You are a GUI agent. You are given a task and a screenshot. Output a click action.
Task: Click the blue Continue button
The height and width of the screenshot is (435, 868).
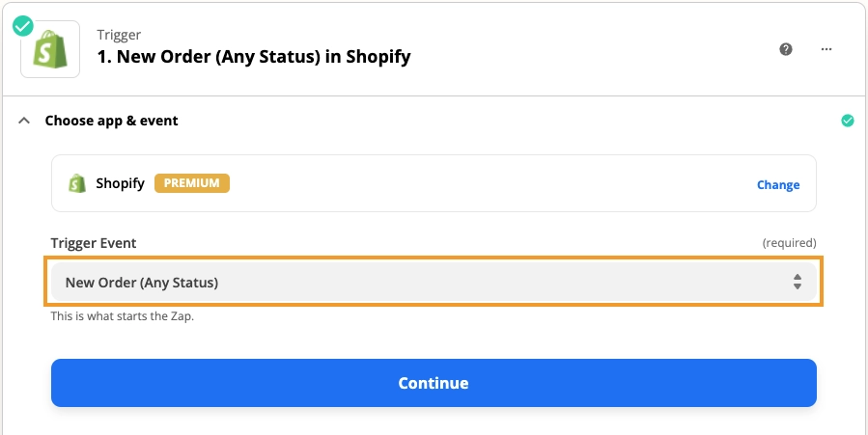[x=434, y=383]
